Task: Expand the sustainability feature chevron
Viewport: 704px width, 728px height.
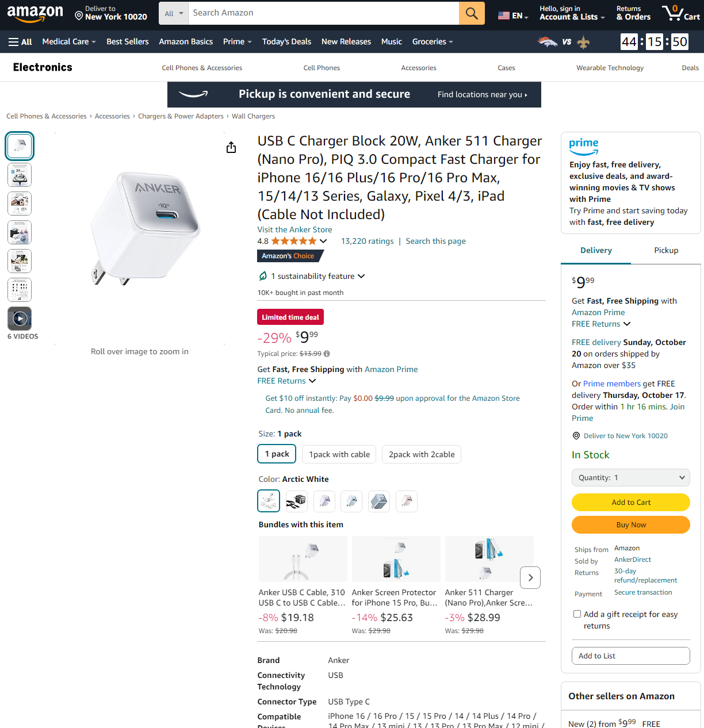Action: click(361, 276)
